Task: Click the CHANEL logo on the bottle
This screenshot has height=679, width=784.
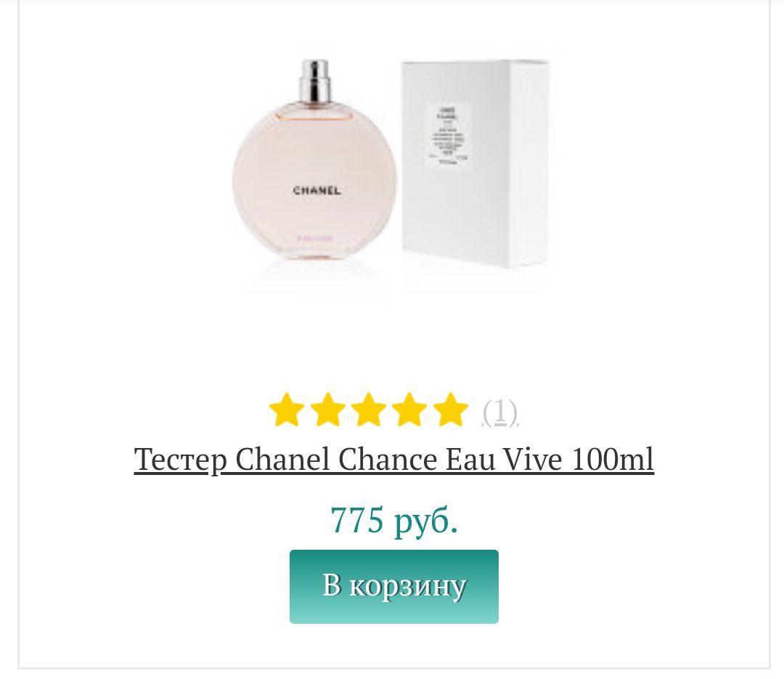Action: tap(317, 190)
